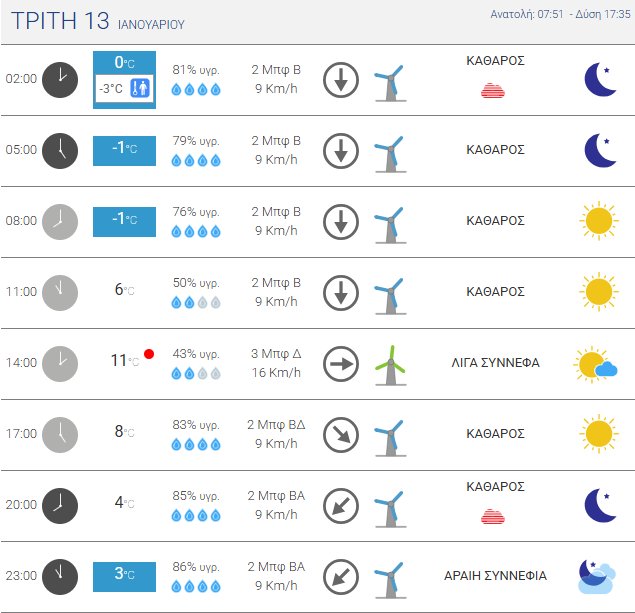Viewport: 635px width, 613px height.
Task: Click the clock icon for 02:00
Action: pos(60,79)
